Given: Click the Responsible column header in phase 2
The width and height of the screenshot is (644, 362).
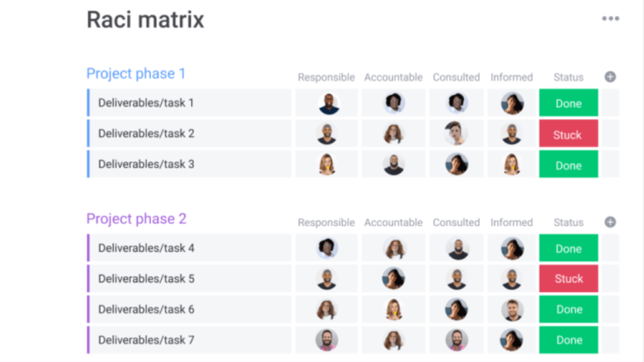Looking at the screenshot, I should (326, 222).
